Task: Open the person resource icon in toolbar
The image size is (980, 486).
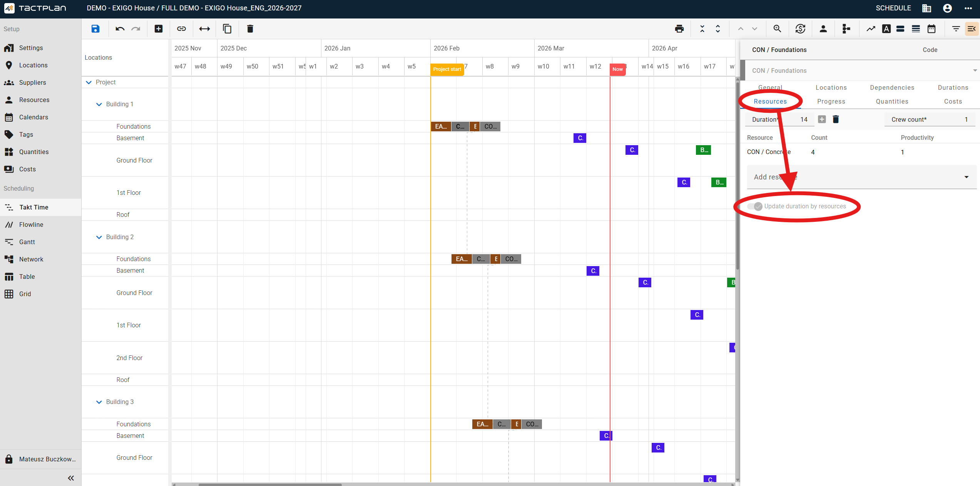Action: 823,28
